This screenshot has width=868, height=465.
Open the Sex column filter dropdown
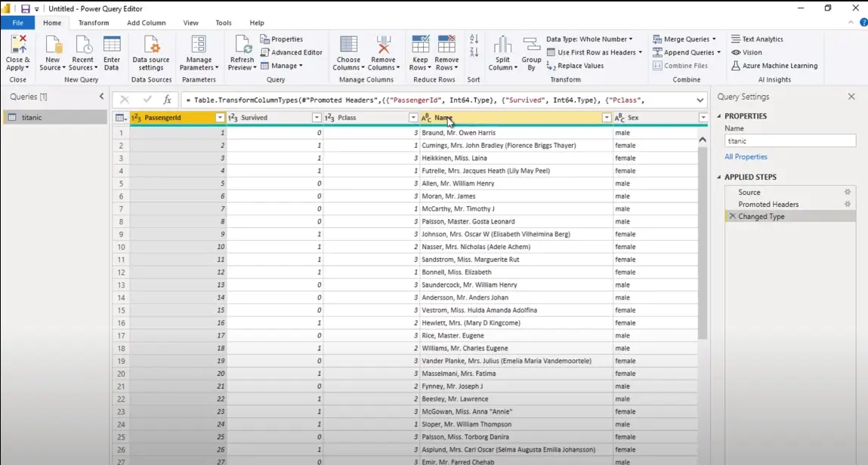pyautogui.click(x=703, y=118)
